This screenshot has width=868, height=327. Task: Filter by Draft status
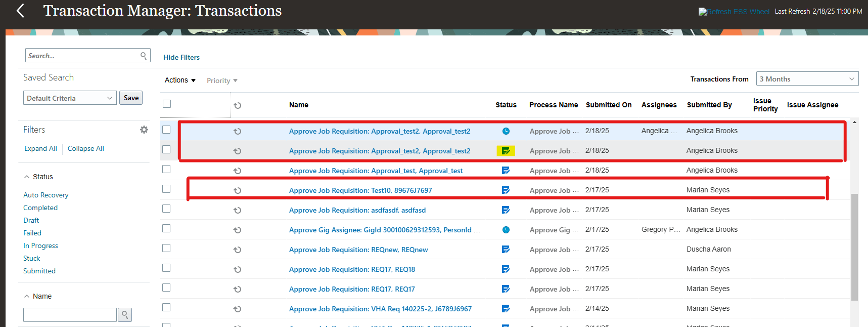[x=31, y=220]
